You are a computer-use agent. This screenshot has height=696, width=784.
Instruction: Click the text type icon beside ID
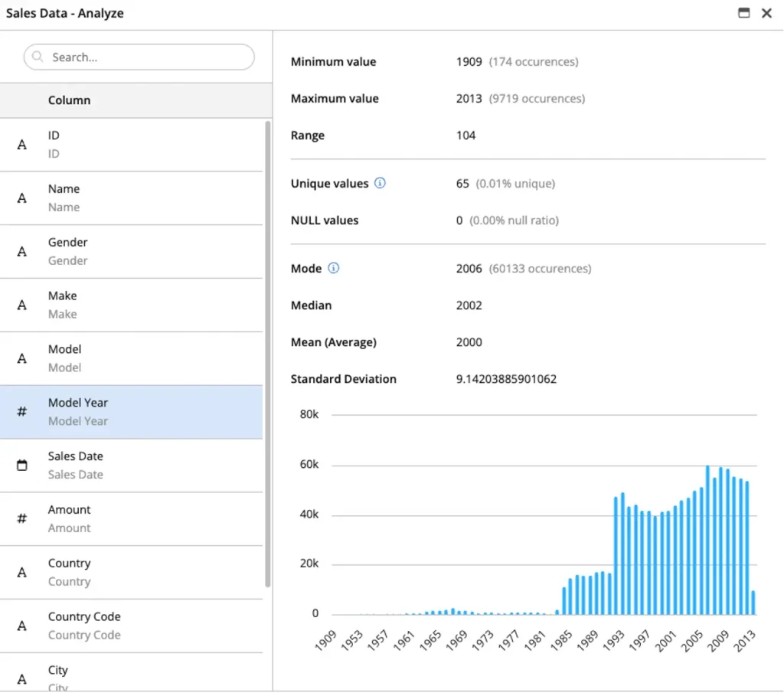22,145
